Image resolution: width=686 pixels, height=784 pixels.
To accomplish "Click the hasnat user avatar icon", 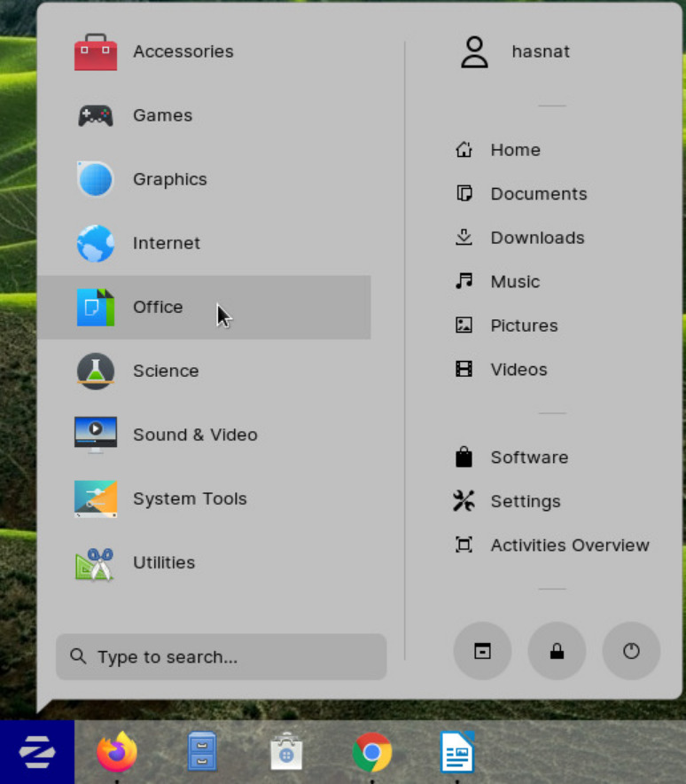I will (x=474, y=51).
